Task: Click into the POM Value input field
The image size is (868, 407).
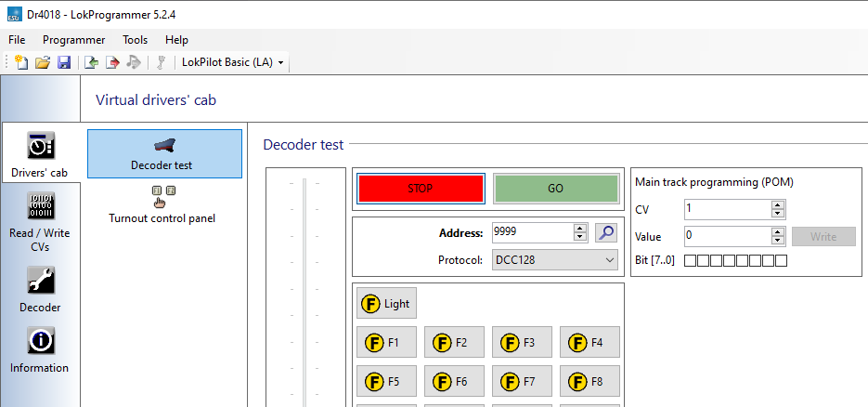Action: [x=728, y=236]
